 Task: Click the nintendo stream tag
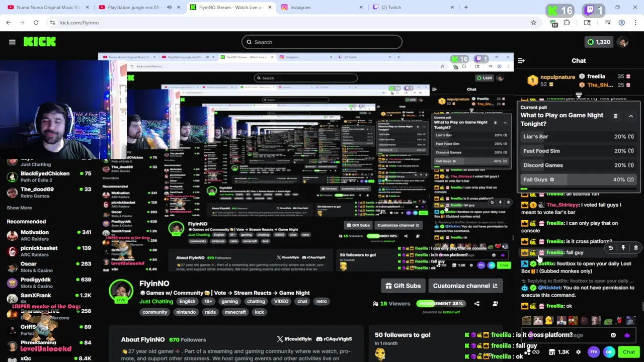pos(186,312)
